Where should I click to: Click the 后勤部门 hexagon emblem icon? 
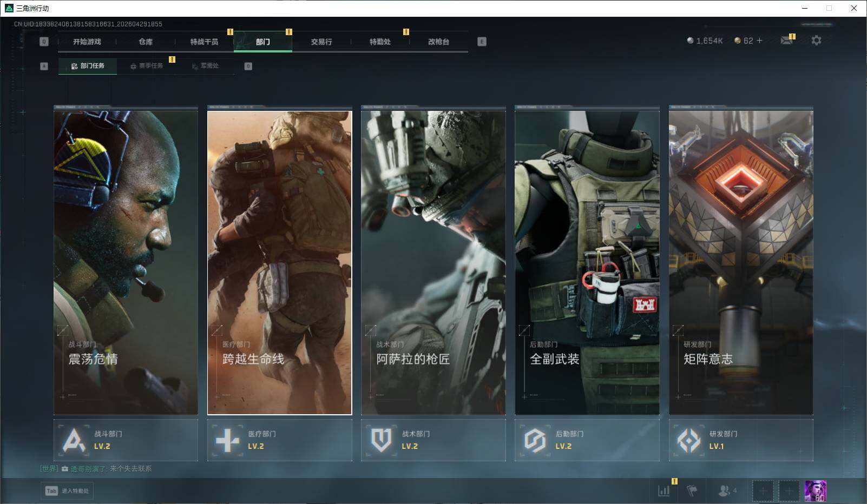pyautogui.click(x=535, y=440)
